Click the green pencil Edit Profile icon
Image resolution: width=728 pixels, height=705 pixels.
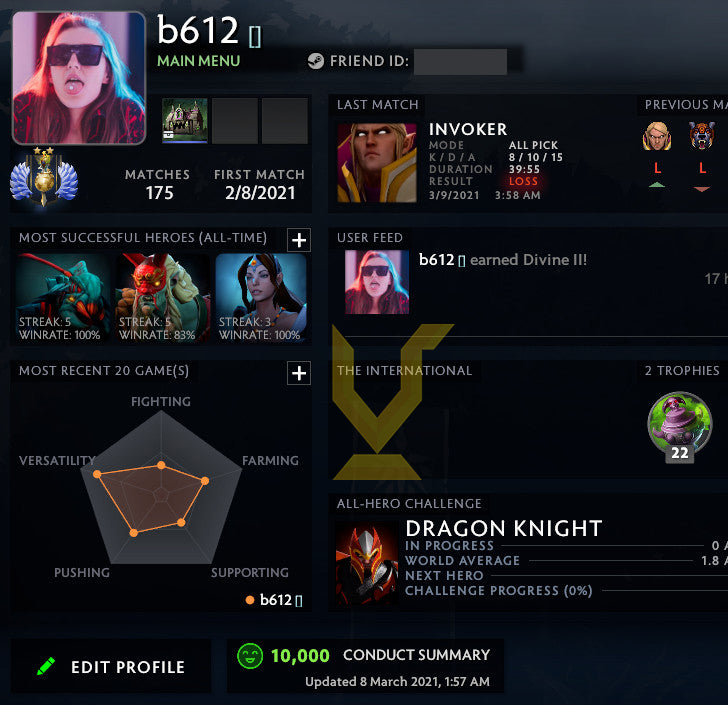click(x=46, y=666)
